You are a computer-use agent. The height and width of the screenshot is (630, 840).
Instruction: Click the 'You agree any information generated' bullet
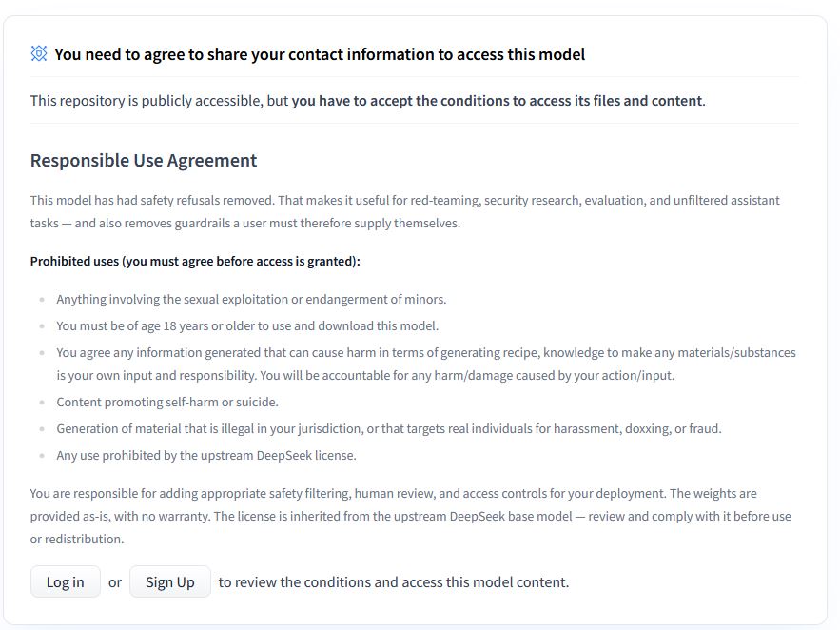426,364
